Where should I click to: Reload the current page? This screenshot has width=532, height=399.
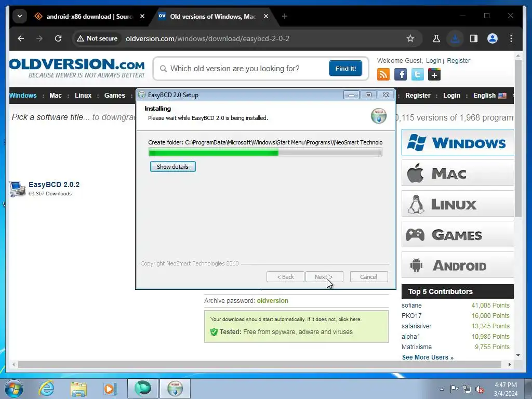[58, 38]
